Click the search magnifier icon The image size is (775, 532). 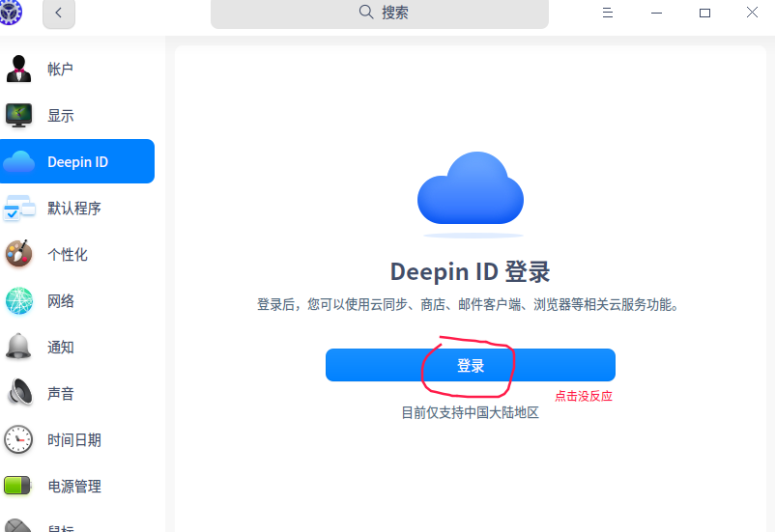pos(365,12)
